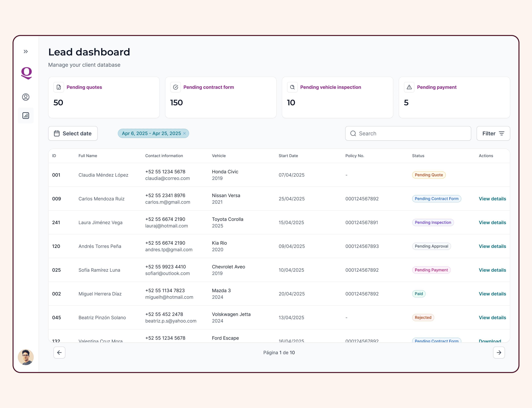View details for Sofía Ramírez Luna
532x408 pixels.
[492, 270]
